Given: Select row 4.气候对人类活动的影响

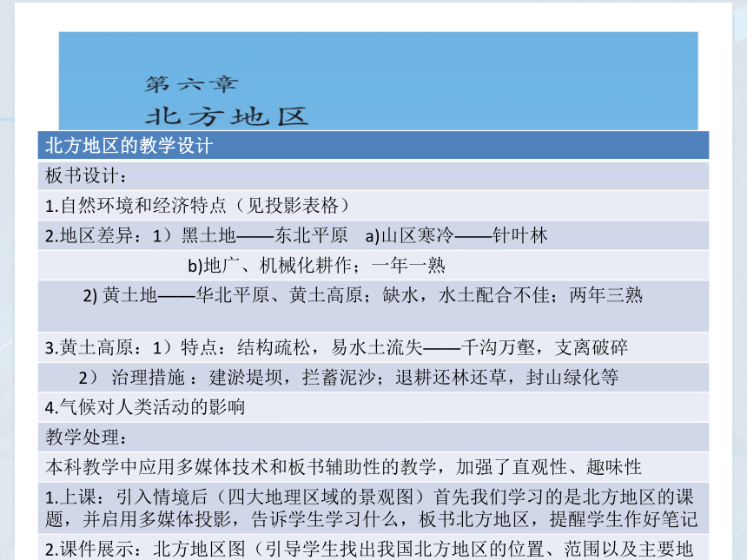Looking at the screenshot, I should pyautogui.click(x=373, y=407).
